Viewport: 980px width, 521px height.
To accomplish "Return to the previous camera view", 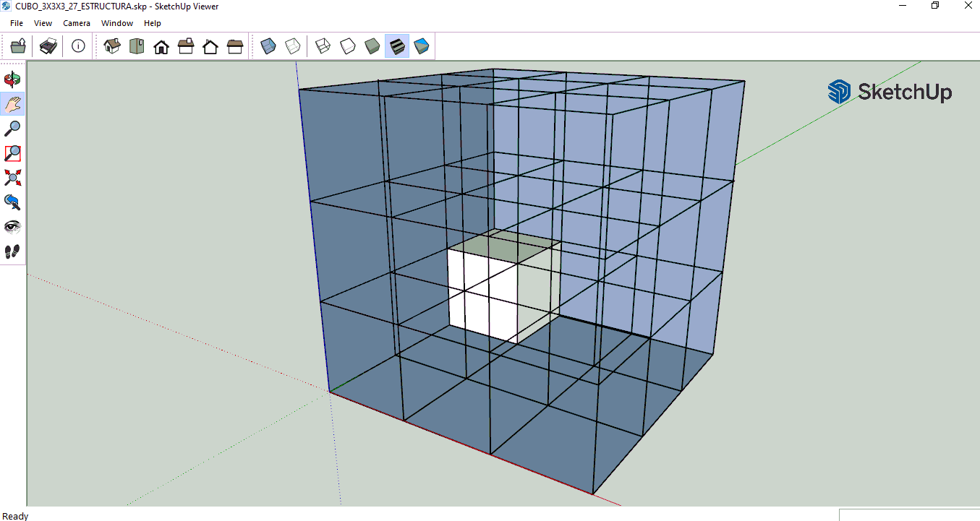I will point(13,202).
